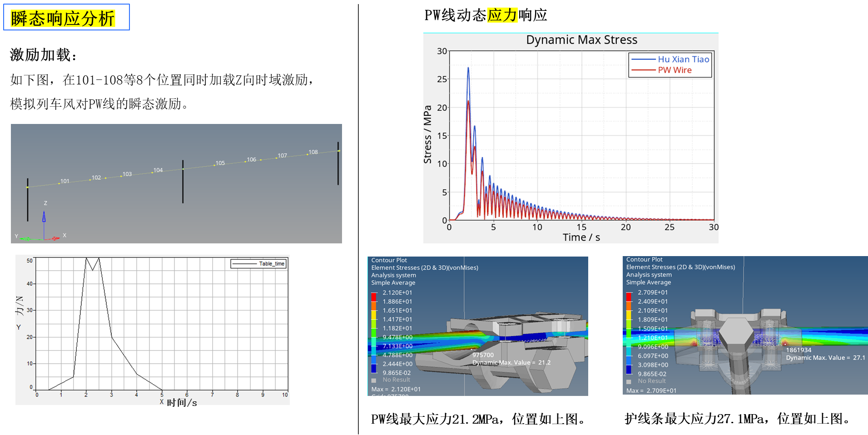The width and height of the screenshot is (868, 435).
Task: Select node 101 on the wire model
Action: 59,183
